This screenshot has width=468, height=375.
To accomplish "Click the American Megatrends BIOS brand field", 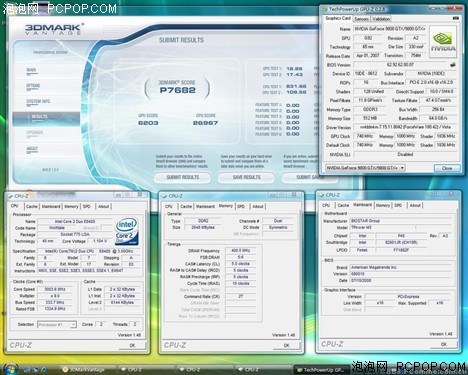I will point(400,267).
